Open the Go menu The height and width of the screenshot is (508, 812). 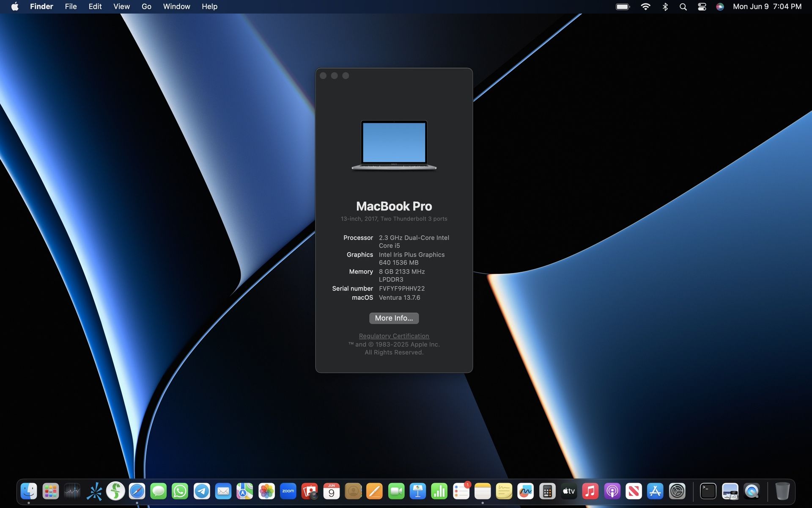(146, 6)
